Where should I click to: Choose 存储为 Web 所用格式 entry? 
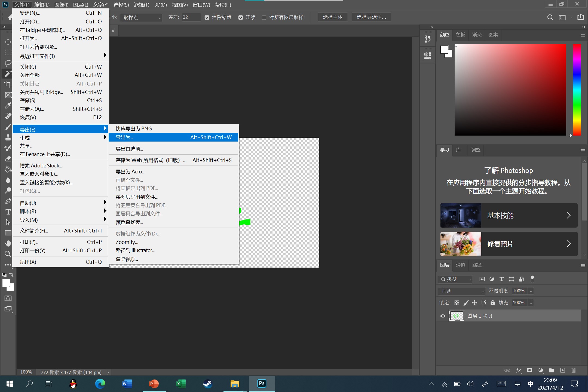tap(173, 160)
